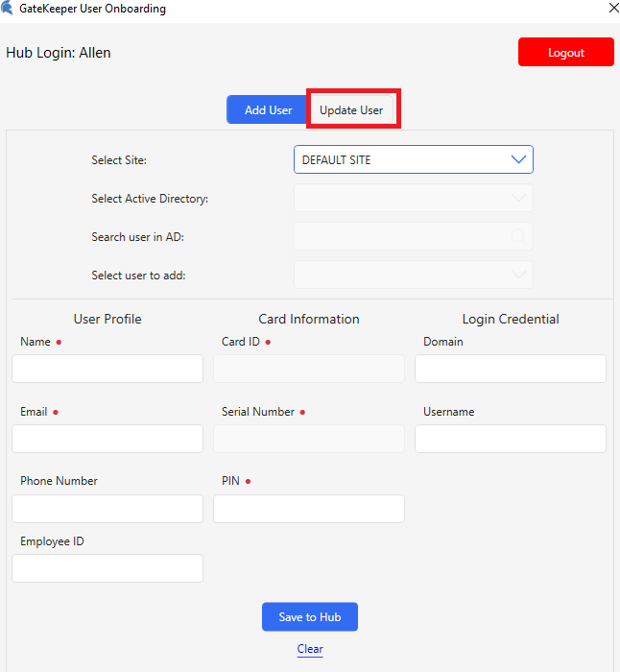Open the Select Site dropdown
The image size is (620, 672).
[x=413, y=159]
